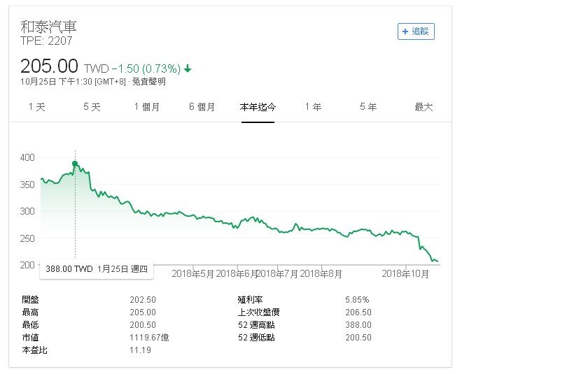
Task: Show the 1 年 chart range
Action: pyautogui.click(x=313, y=107)
